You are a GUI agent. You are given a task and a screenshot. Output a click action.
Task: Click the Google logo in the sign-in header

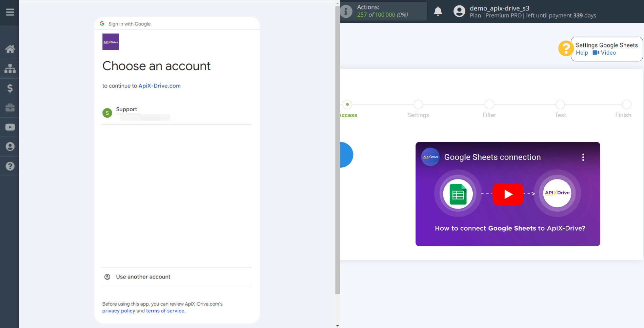pyautogui.click(x=102, y=23)
